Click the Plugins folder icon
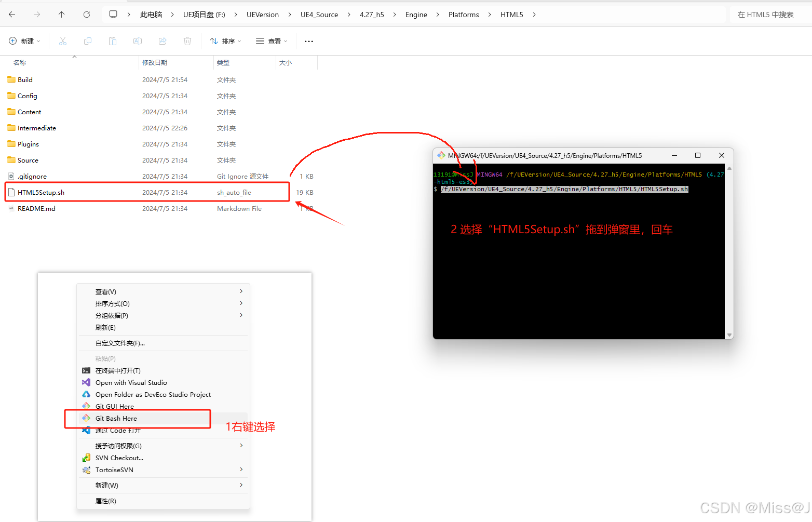Screen dimensions: 812x522 point(11,144)
